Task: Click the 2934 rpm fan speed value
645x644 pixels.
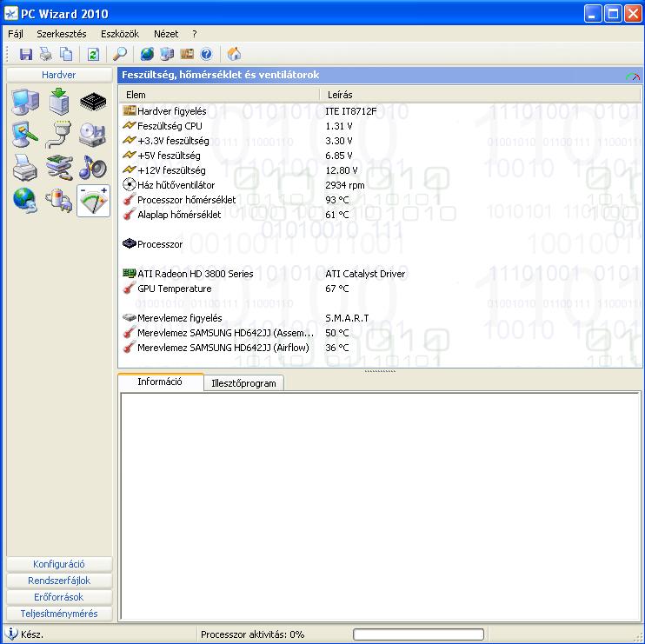Action: point(345,185)
